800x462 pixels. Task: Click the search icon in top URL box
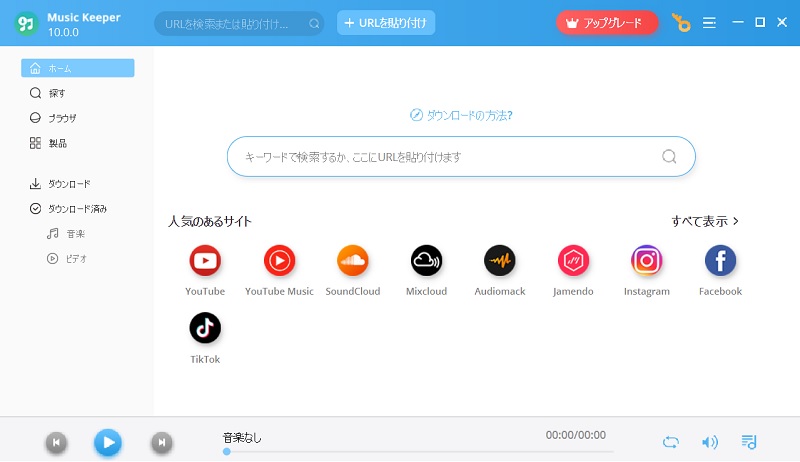coord(314,23)
